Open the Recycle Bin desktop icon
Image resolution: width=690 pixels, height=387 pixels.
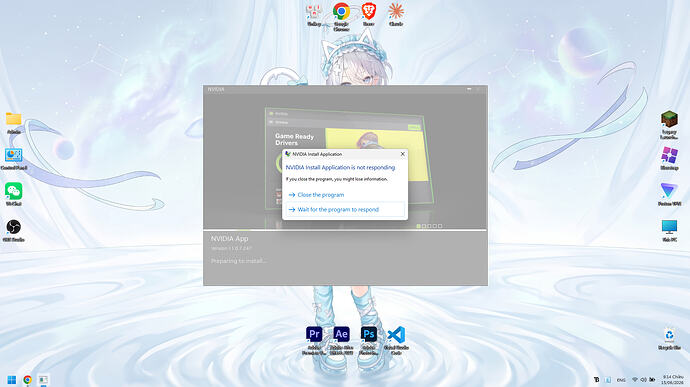click(669, 339)
